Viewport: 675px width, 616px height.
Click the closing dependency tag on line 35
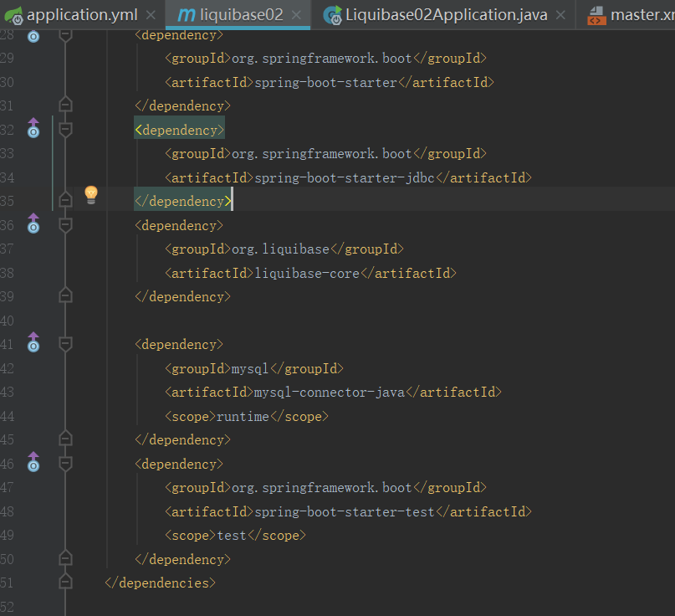[183, 201]
